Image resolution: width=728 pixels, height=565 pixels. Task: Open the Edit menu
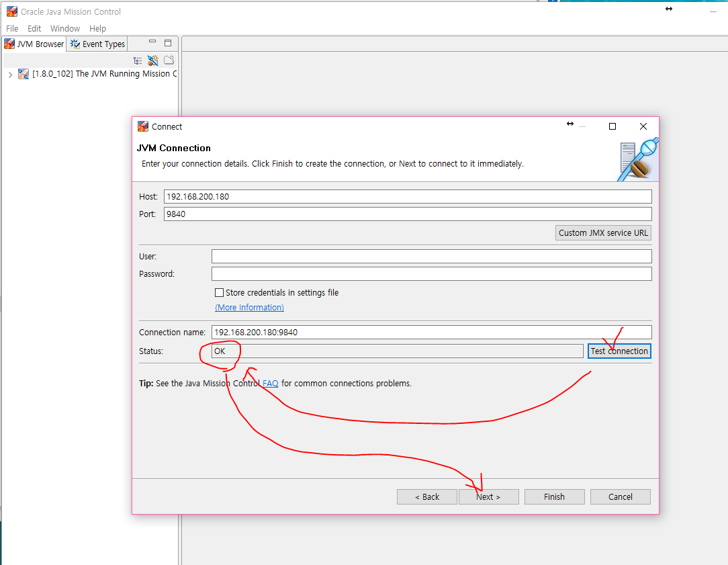point(34,29)
